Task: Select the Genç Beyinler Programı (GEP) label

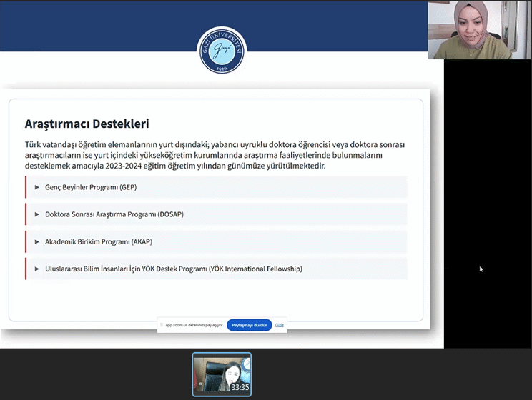Action: pos(90,187)
